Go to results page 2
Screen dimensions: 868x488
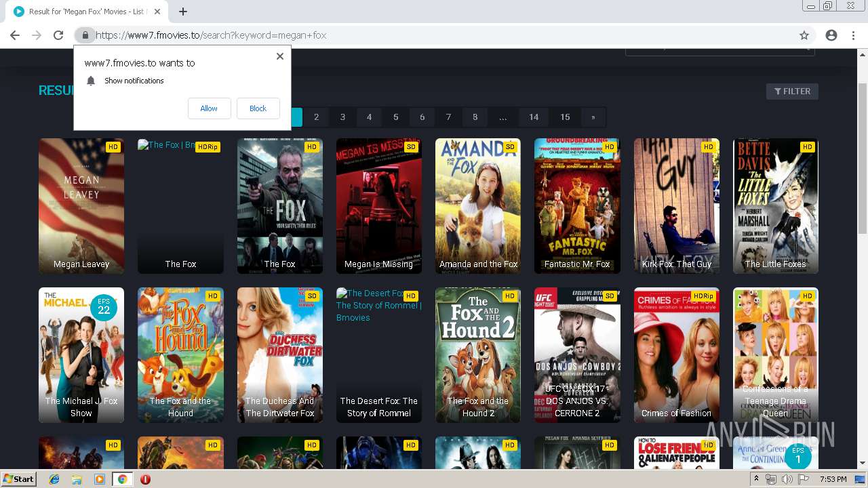(316, 117)
